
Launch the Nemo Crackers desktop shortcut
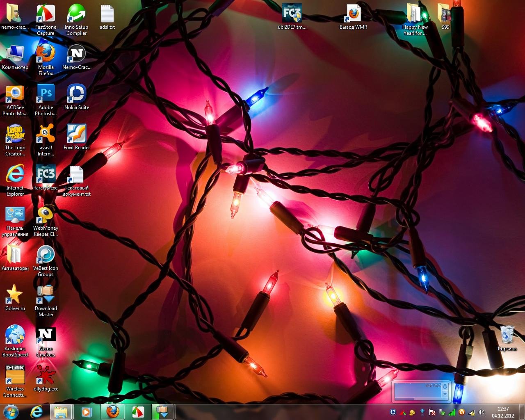pos(46,342)
